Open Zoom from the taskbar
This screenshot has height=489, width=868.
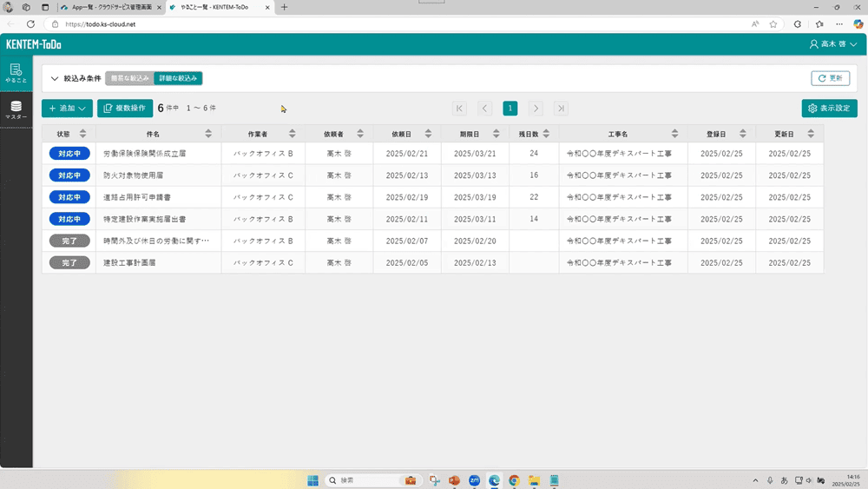click(475, 480)
